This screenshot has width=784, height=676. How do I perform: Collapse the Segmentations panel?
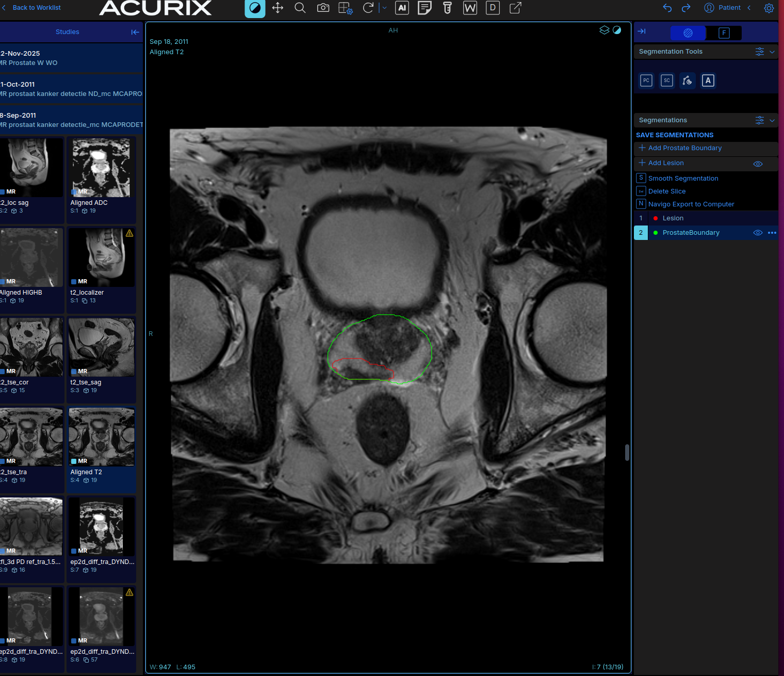(772, 120)
